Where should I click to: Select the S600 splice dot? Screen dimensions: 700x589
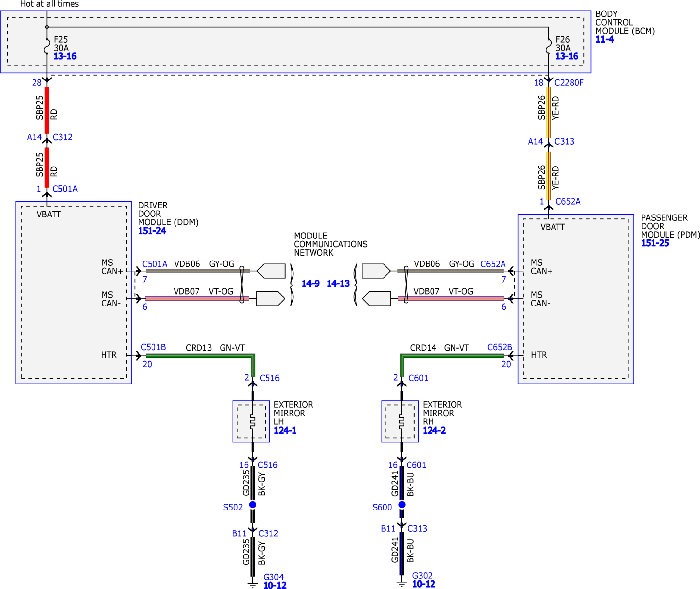[402, 505]
